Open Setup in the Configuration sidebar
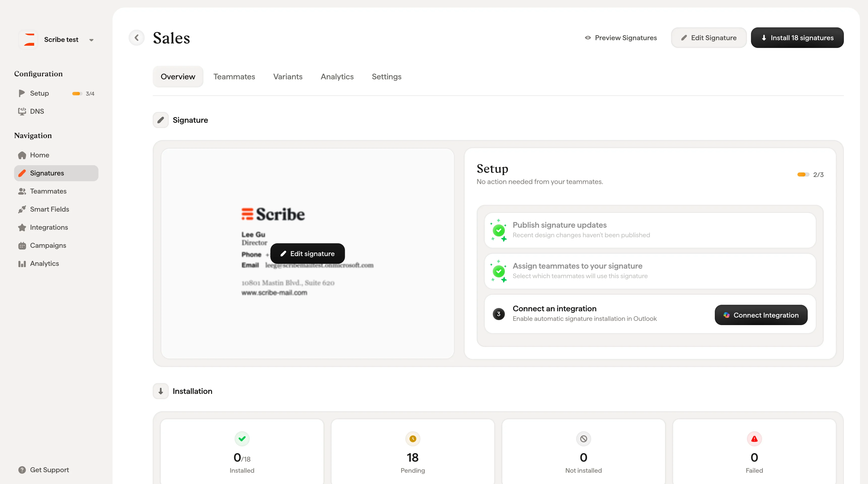This screenshot has width=868, height=484. [56, 93]
